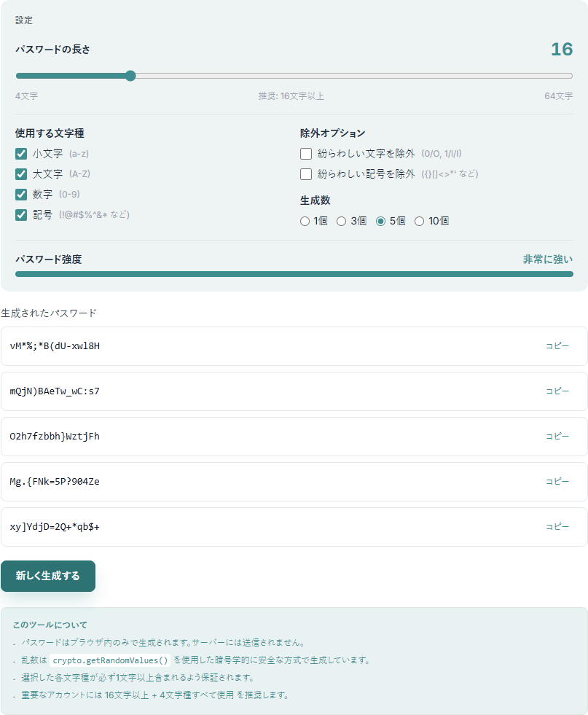Click the password text O2h7fzbbh}WztjFh
Viewport: 588px width, 715px height.
(55, 437)
